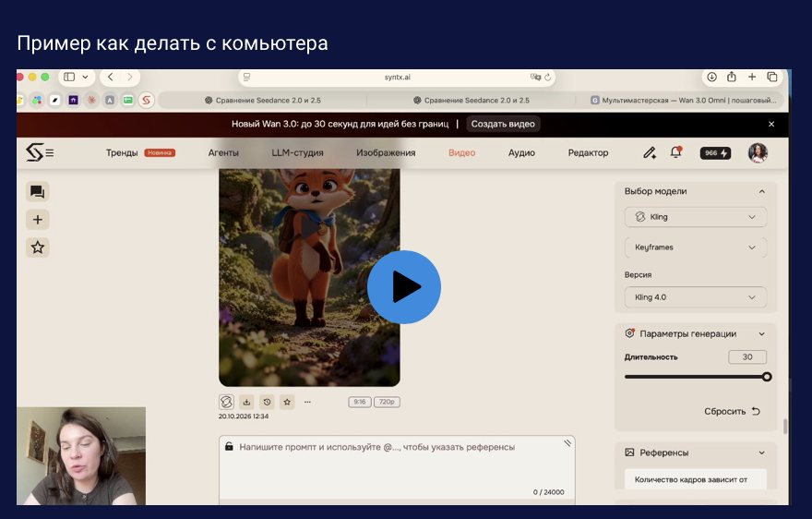Select the pinned syntx S tab icon
The image size is (812, 519).
[147, 100]
